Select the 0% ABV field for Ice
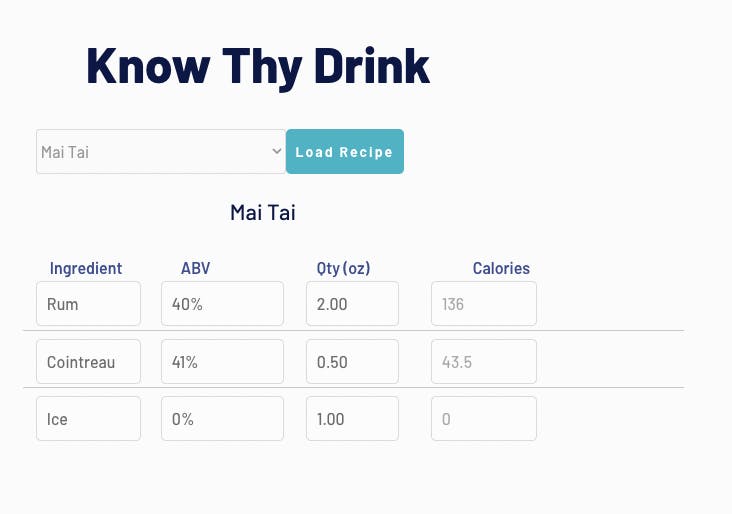The width and height of the screenshot is (732, 514). coord(222,419)
